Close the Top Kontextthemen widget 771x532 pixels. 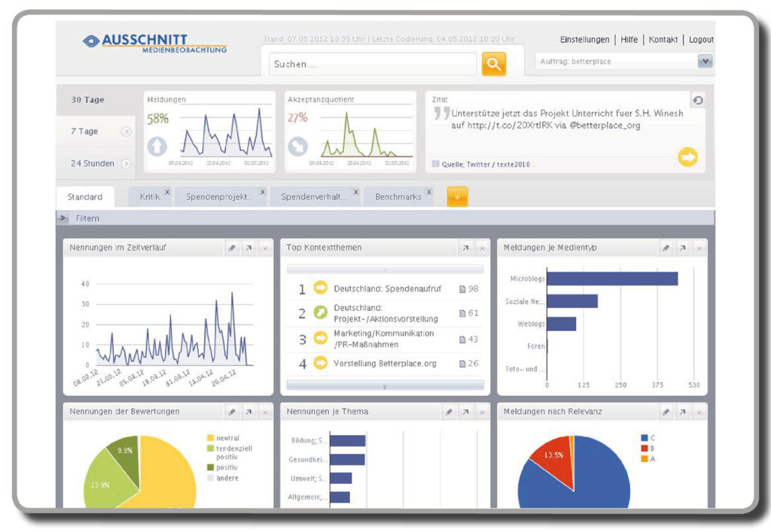482,248
